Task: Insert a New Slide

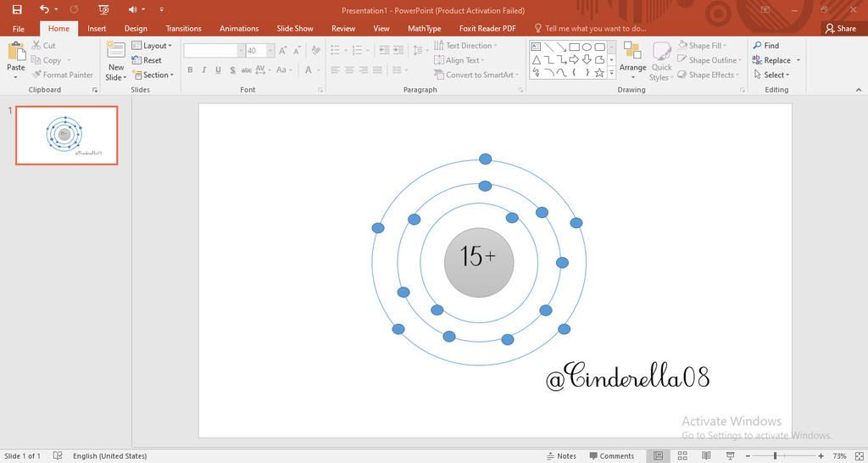Action: 115,61
